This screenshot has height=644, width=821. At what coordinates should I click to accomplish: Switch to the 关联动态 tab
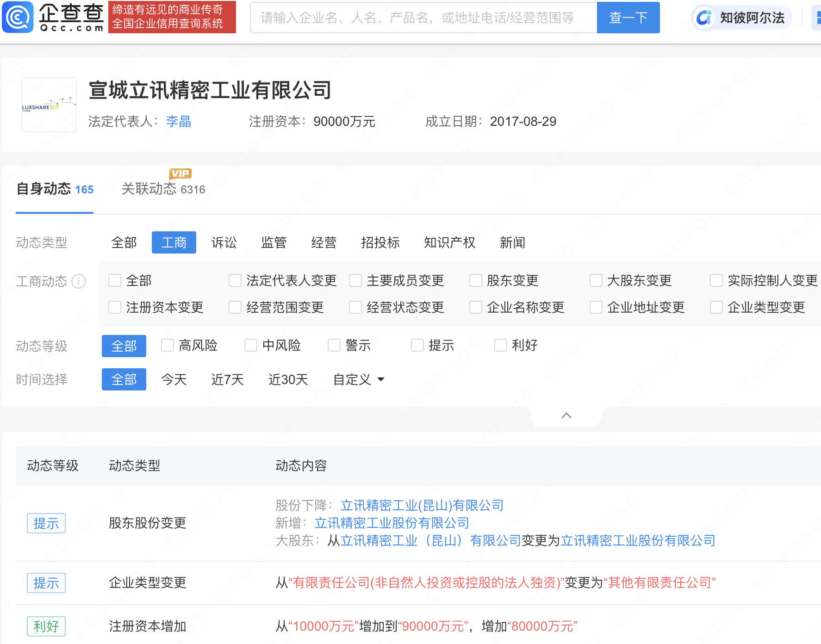pos(163,189)
